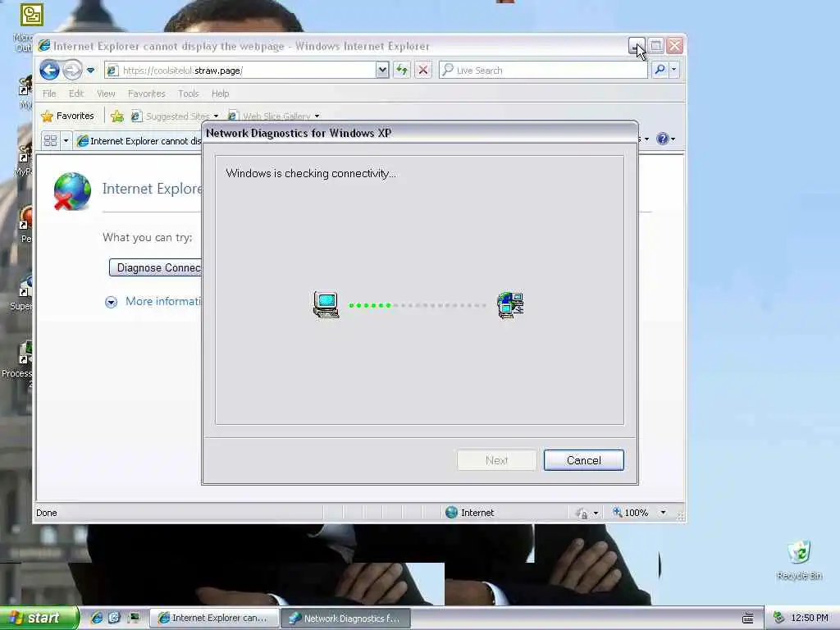Click the local computer icon in diagnostics
Image resolution: width=840 pixels, height=630 pixels.
click(x=326, y=305)
